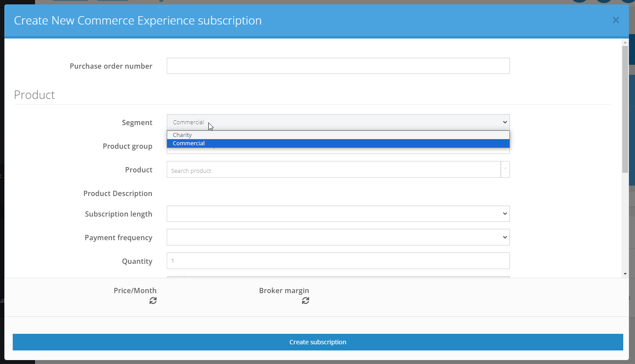Click the Segment label
The width and height of the screenshot is (635, 364).
[137, 122]
